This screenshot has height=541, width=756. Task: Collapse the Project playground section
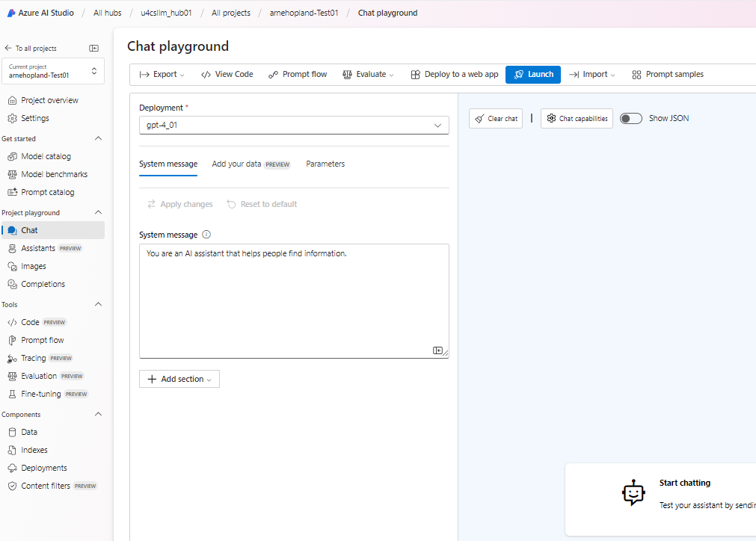(x=99, y=212)
